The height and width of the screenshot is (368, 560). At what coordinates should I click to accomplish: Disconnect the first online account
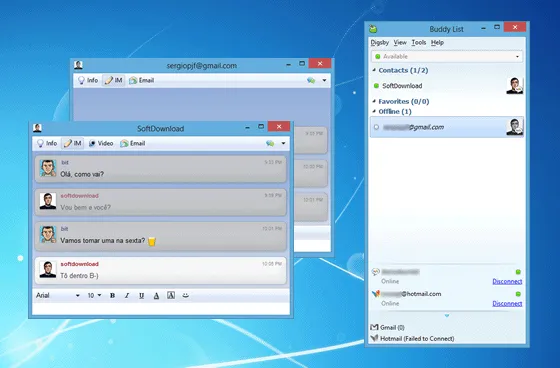507,282
